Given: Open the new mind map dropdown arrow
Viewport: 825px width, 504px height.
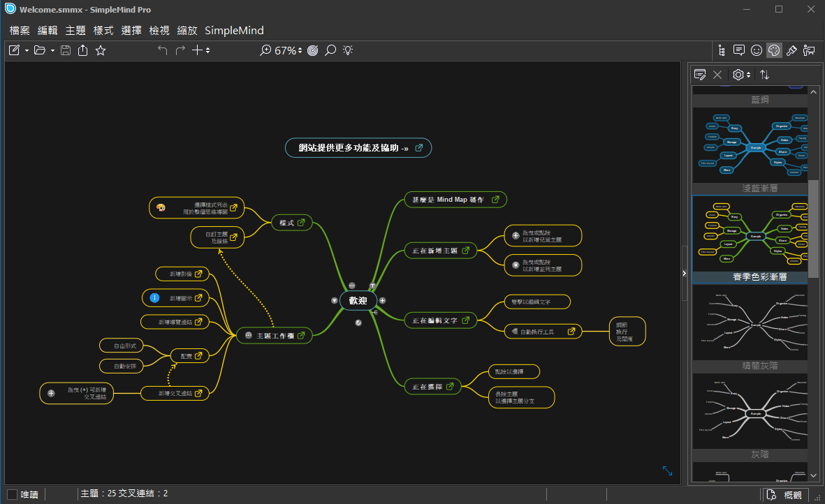Looking at the screenshot, I should pos(27,51).
